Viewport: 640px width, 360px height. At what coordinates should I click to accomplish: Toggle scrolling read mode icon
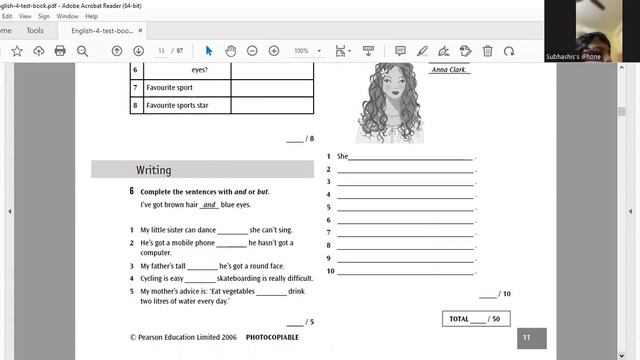368,51
